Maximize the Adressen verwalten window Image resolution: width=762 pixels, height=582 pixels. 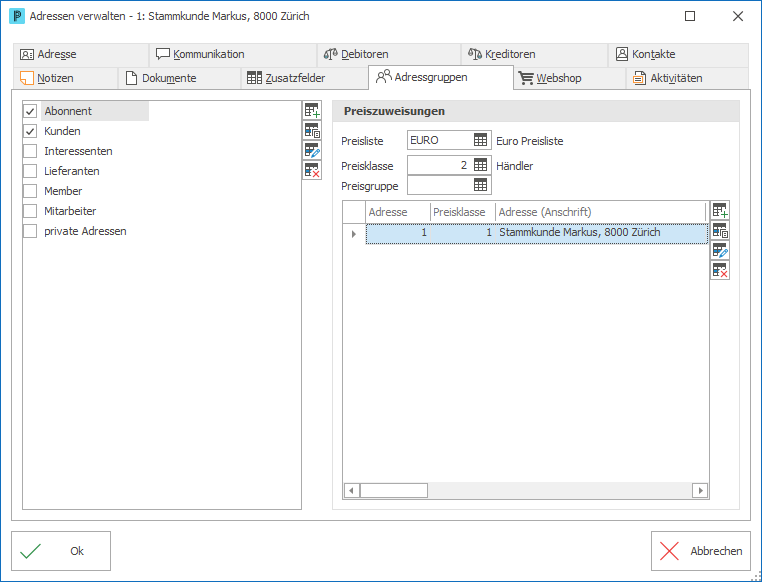coord(690,16)
